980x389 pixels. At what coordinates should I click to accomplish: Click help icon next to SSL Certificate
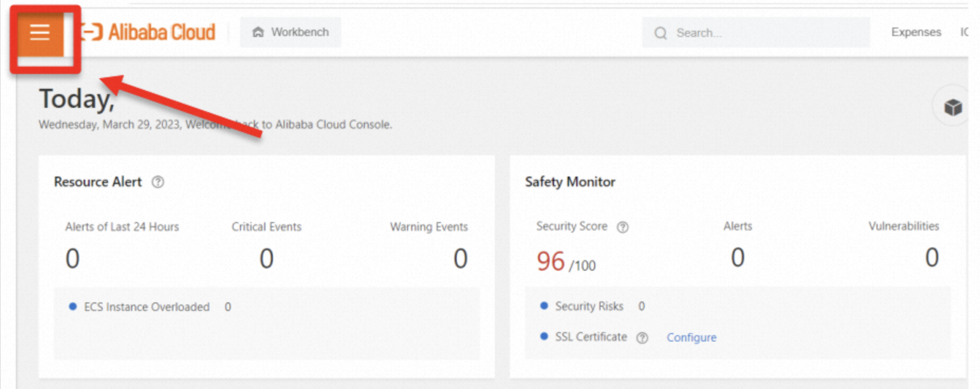(642, 338)
